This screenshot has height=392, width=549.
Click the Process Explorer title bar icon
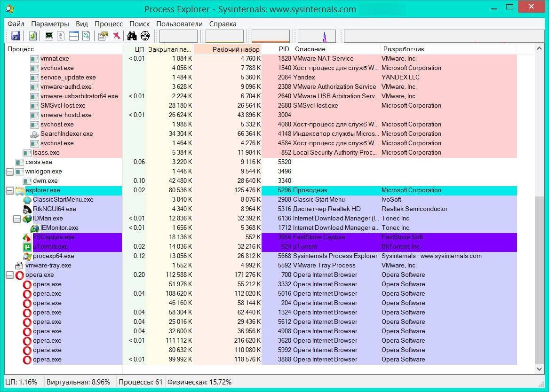(x=10, y=9)
